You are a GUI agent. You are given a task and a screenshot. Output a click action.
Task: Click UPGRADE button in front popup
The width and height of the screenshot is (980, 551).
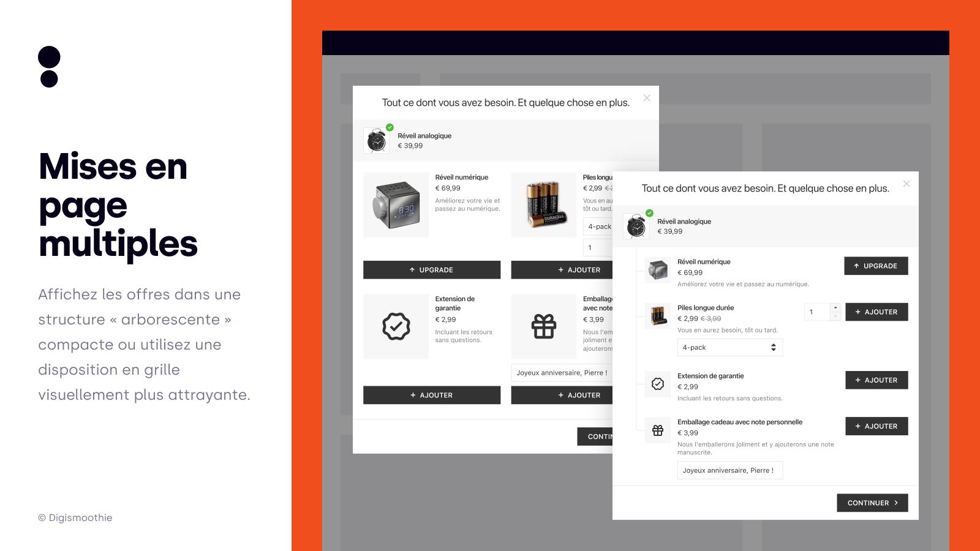pyautogui.click(x=876, y=266)
